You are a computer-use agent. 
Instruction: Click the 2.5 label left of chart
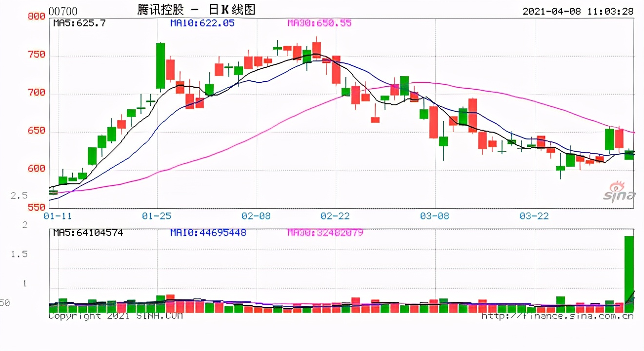click(x=19, y=195)
